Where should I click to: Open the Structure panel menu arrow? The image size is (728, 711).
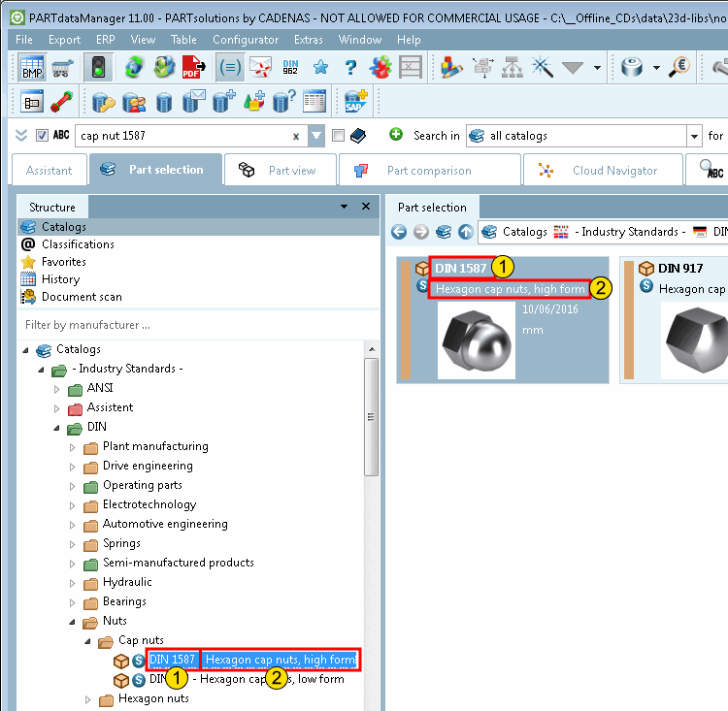(344, 207)
